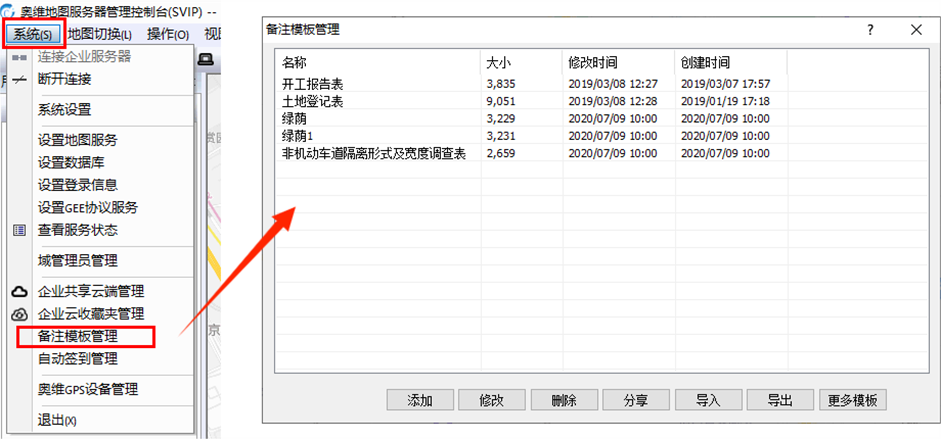Click the help question mark in dialog
This screenshot has height=439, width=941.
(x=870, y=30)
